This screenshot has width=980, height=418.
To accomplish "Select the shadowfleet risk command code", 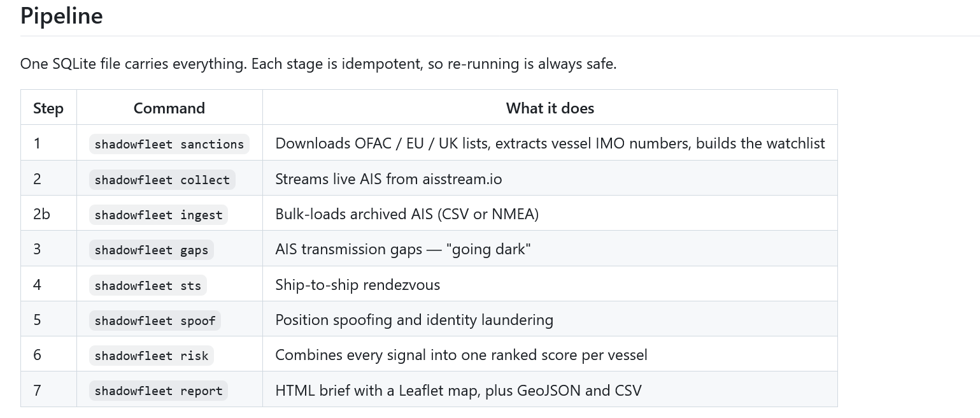I will coord(152,356).
